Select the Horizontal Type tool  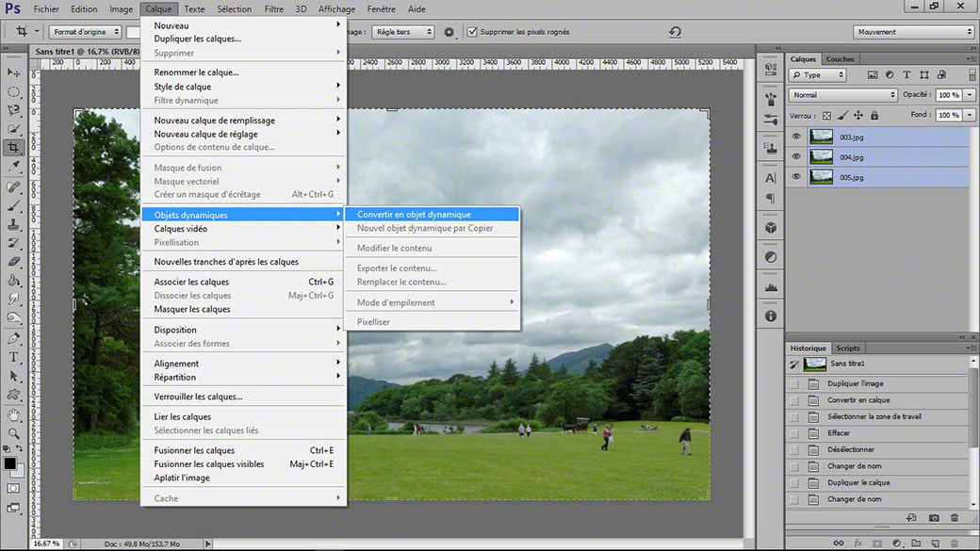click(x=13, y=357)
